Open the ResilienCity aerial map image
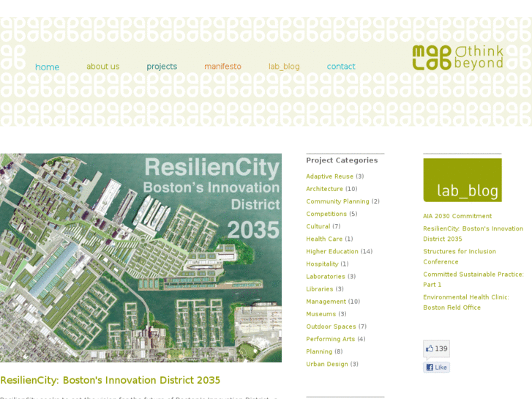Screen dimensions: 532x399 coord(141,258)
